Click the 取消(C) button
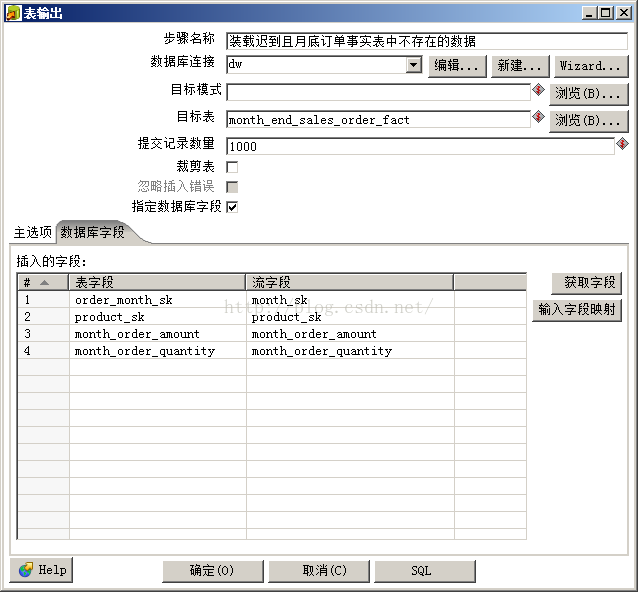638x592 pixels. coord(319,571)
